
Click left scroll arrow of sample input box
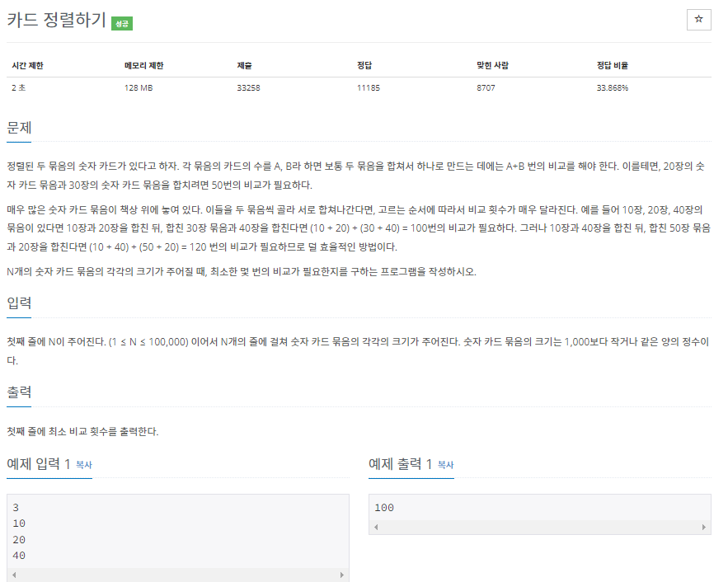tap(14, 575)
